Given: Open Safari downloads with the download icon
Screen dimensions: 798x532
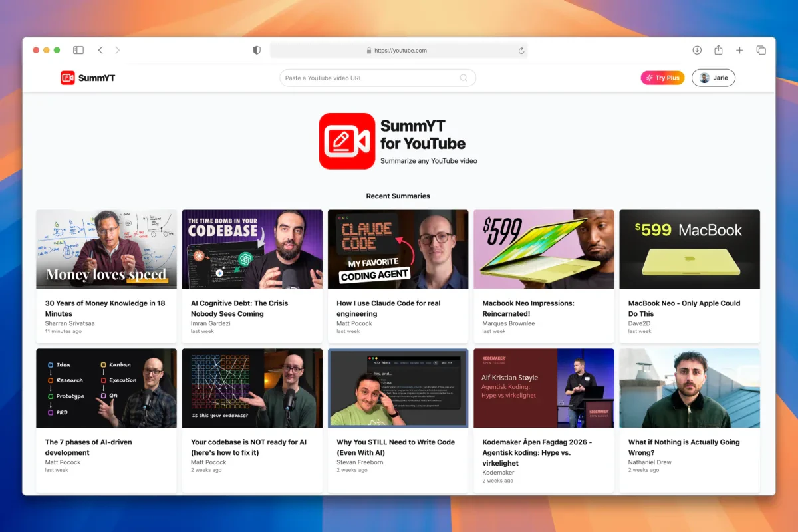Looking at the screenshot, I should 697,50.
